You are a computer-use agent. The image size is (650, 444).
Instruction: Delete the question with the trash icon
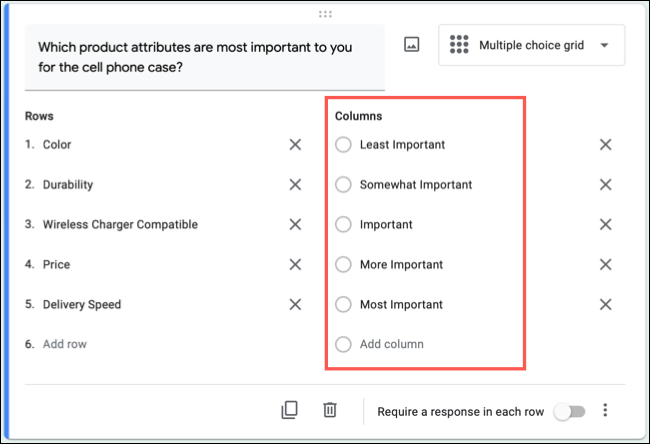330,410
